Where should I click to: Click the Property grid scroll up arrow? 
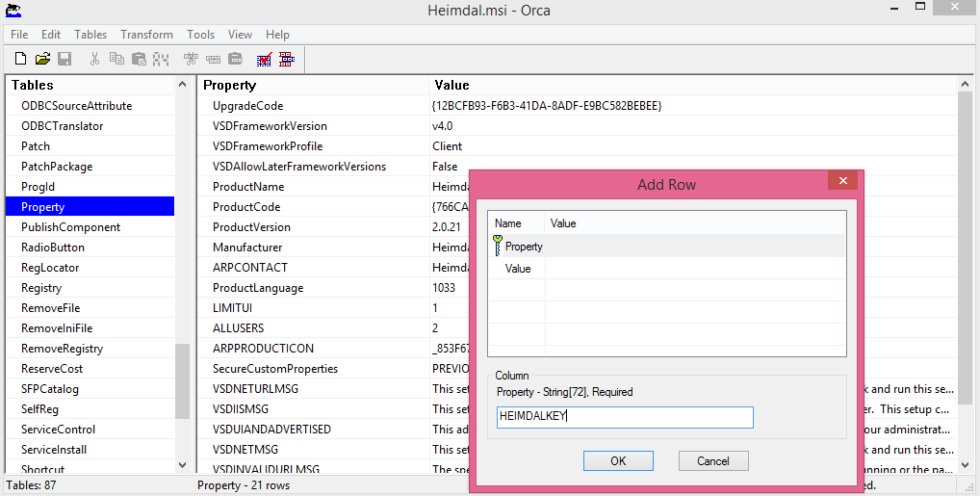[965, 85]
